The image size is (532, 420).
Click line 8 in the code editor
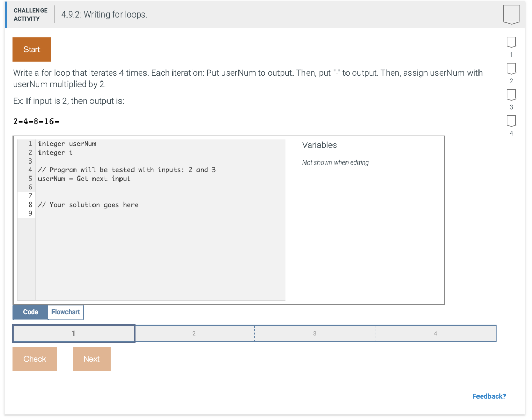87,205
